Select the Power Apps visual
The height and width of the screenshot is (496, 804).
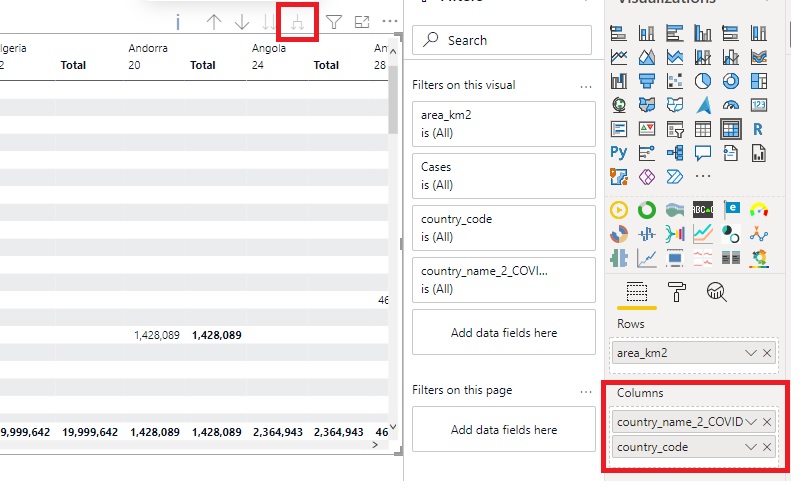pyautogui.click(x=647, y=177)
